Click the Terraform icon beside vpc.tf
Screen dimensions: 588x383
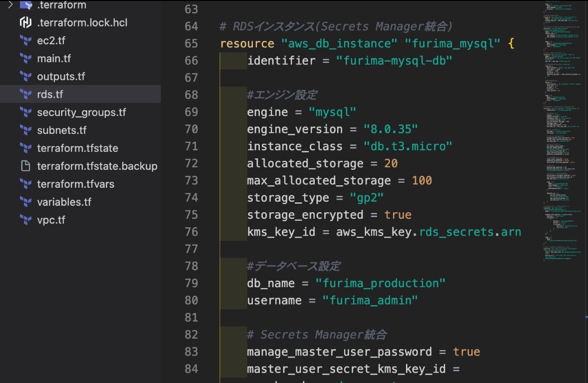(25, 220)
